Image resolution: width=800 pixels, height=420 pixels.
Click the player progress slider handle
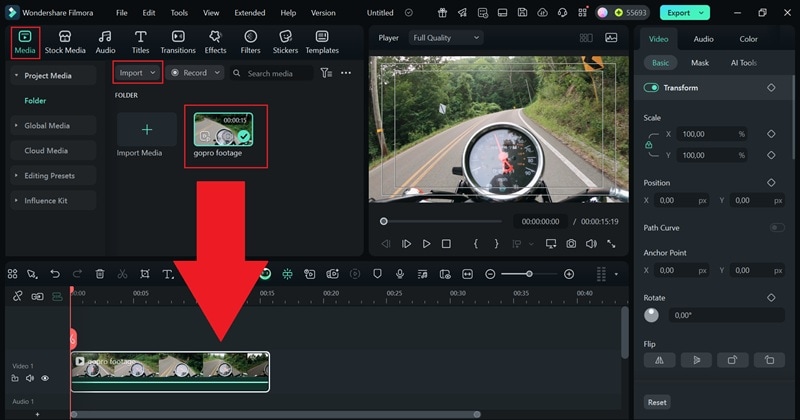[x=383, y=221]
